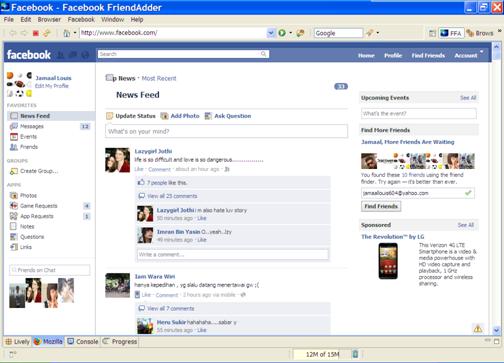Open the Questions sidebar icon
The height and width of the screenshot is (363, 504).
click(x=13, y=237)
